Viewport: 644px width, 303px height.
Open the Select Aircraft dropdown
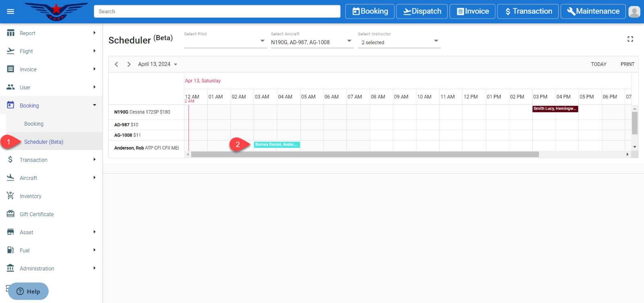click(312, 42)
